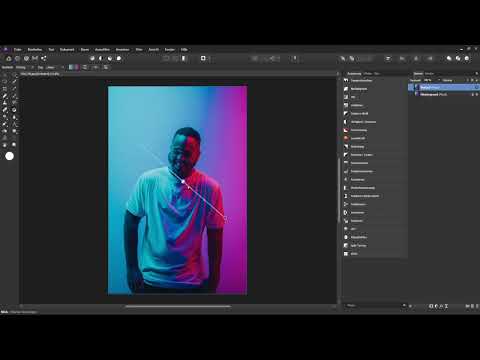Click the Schatten / Lichter adjustment icon
Image resolution: width=480 pixels, height=360 pixels.
pyautogui.click(x=346, y=155)
